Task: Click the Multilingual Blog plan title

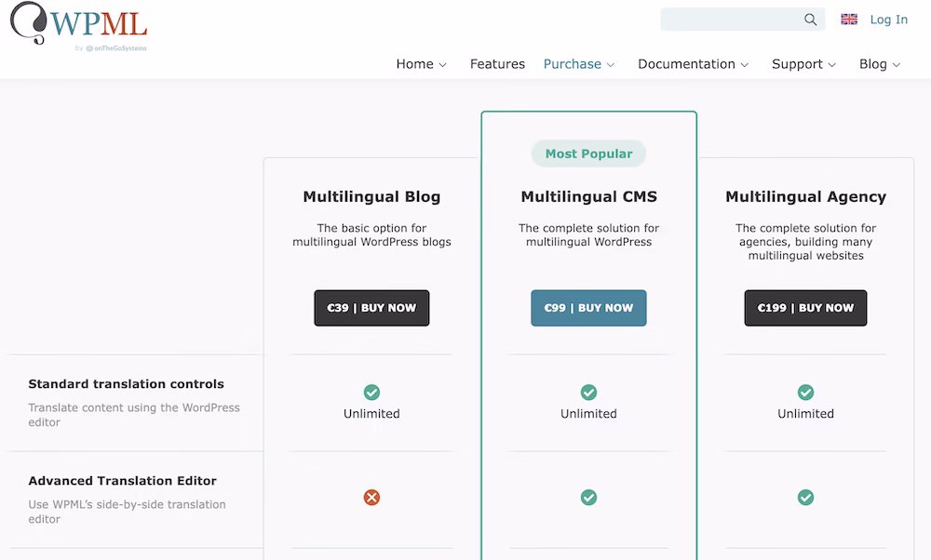Action: coord(371,196)
